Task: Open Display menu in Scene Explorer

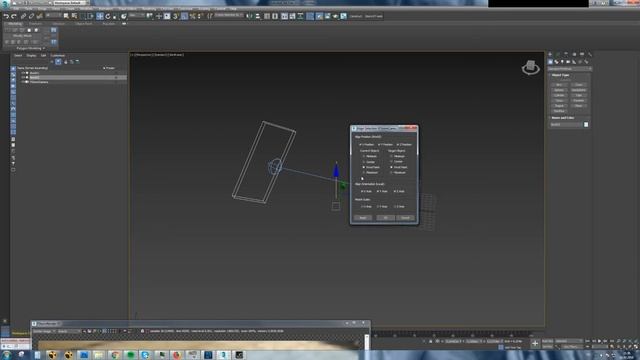Action: [31, 56]
